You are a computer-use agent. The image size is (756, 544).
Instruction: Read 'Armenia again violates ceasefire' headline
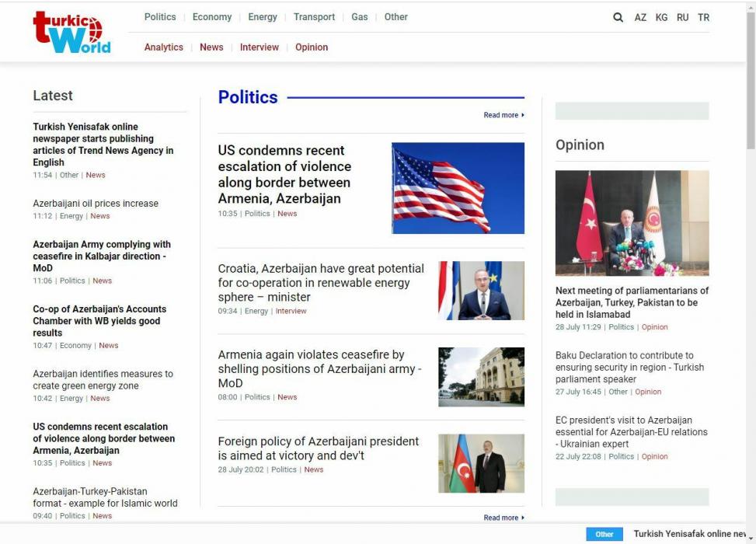coord(319,369)
